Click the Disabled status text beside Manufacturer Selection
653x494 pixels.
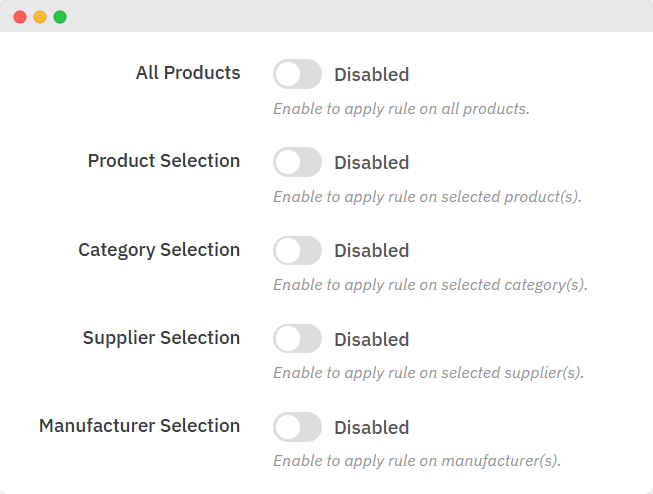point(371,427)
